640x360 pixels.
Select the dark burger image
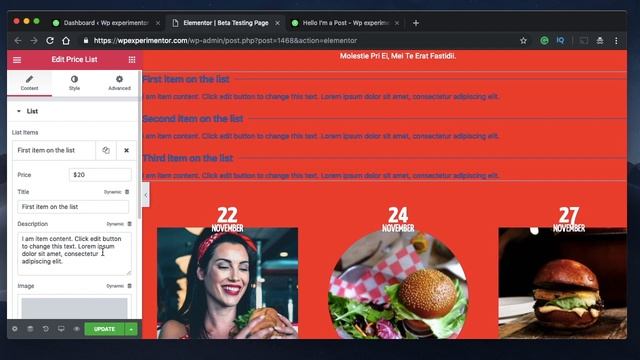click(562, 283)
